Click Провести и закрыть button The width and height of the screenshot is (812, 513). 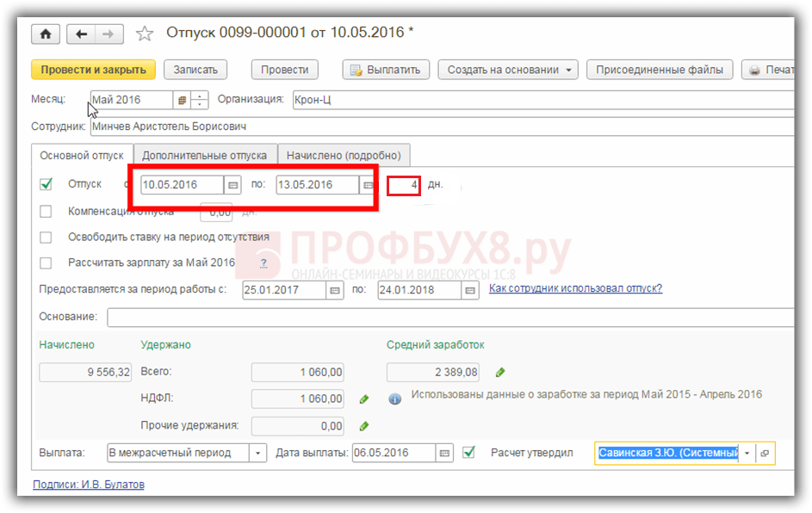point(93,70)
